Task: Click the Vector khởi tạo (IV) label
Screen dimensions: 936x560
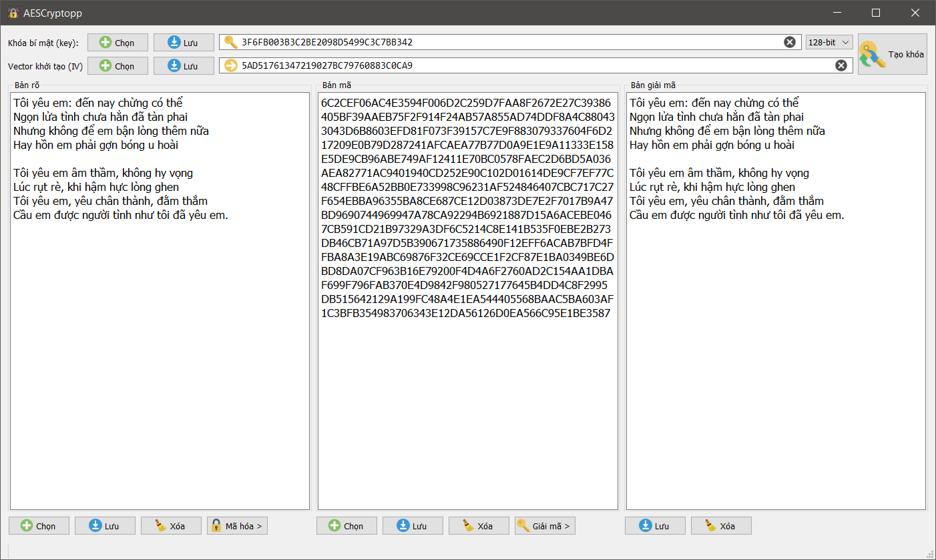Action: [45, 66]
